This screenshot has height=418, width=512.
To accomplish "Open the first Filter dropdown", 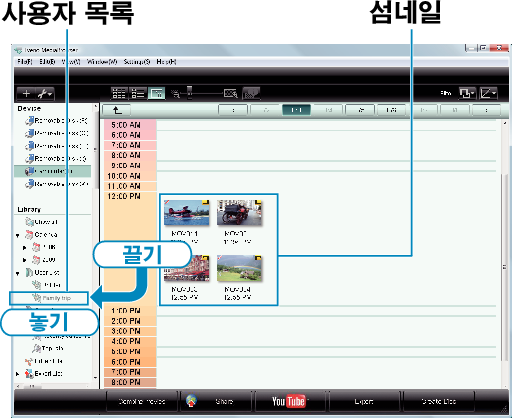I will [467, 93].
